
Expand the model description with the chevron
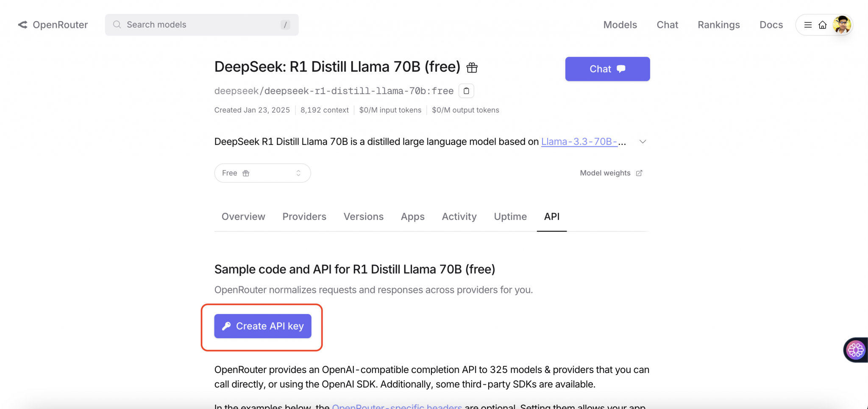click(643, 142)
